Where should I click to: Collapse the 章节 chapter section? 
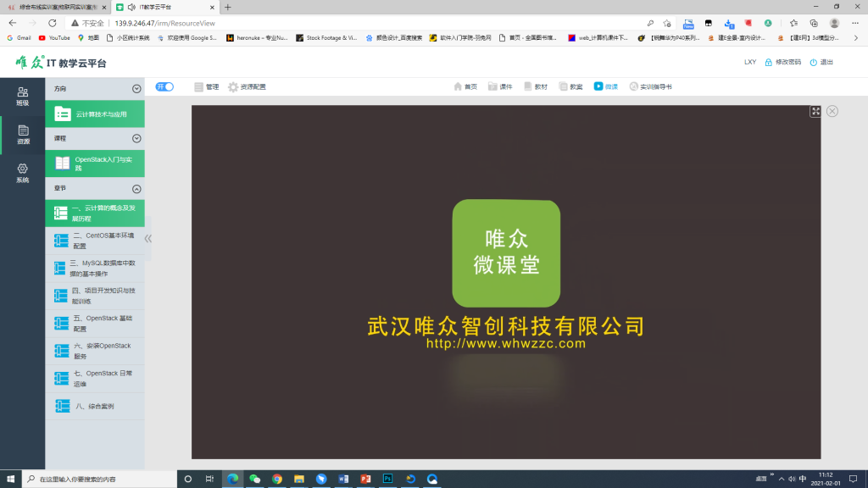pos(136,189)
